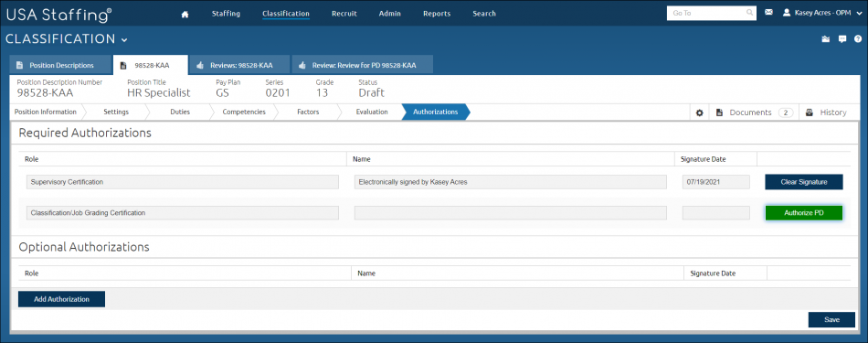The height and width of the screenshot is (343, 868).
Task: Click the Supervisory Certification role field
Action: point(183,182)
